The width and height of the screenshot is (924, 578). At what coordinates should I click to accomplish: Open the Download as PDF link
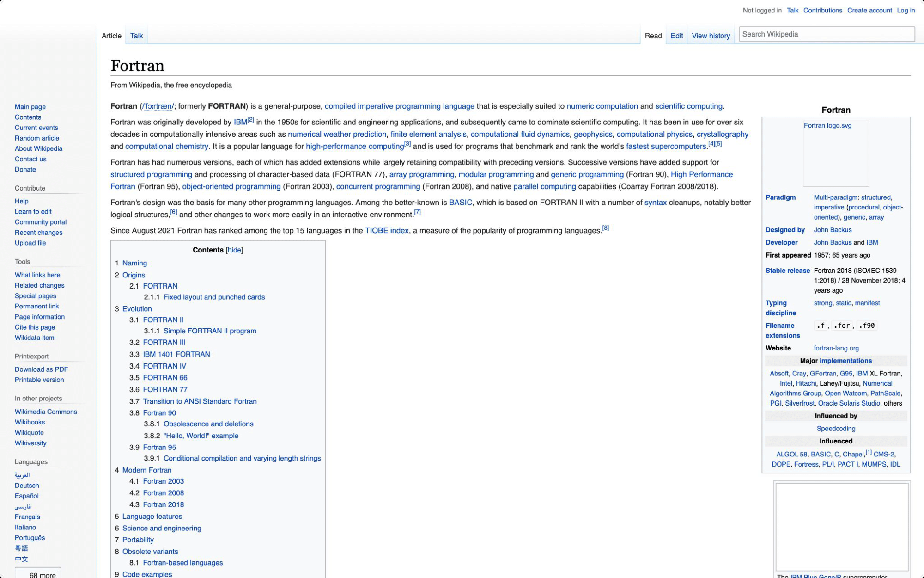(41, 369)
